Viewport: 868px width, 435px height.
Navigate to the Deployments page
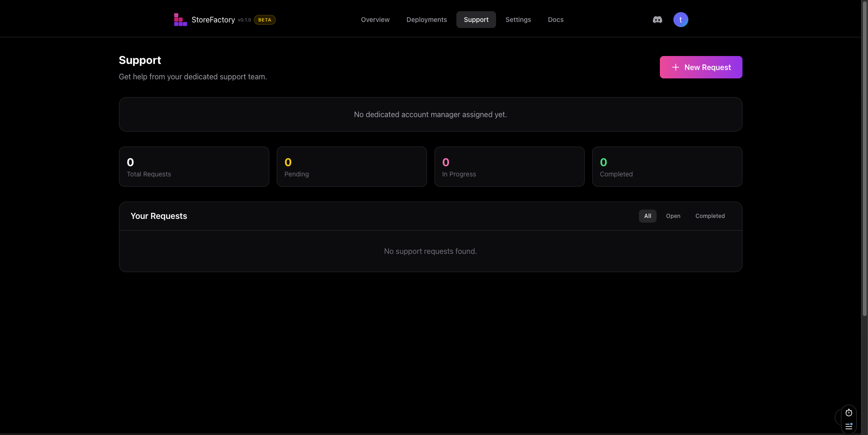tap(426, 20)
